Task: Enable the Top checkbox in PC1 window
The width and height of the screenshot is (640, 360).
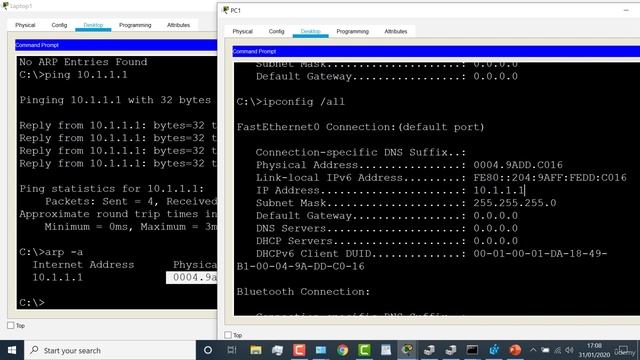Action: [x=228, y=335]
